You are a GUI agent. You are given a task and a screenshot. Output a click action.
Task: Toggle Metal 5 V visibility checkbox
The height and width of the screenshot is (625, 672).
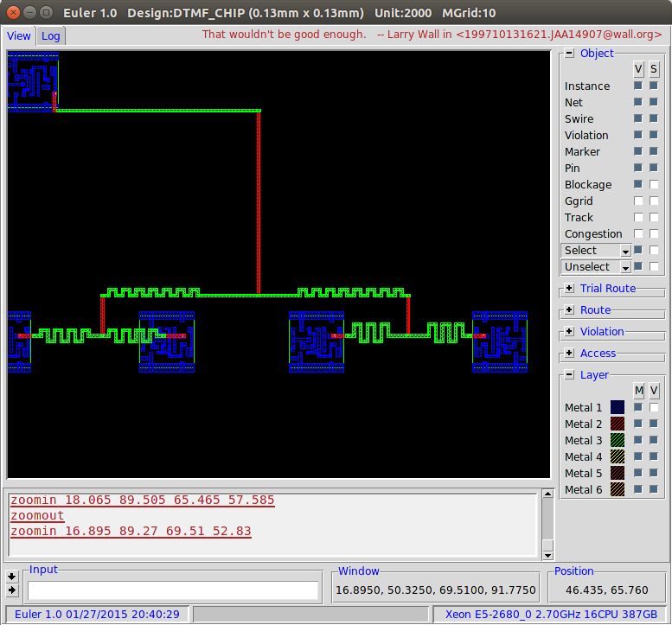point(654,473)
